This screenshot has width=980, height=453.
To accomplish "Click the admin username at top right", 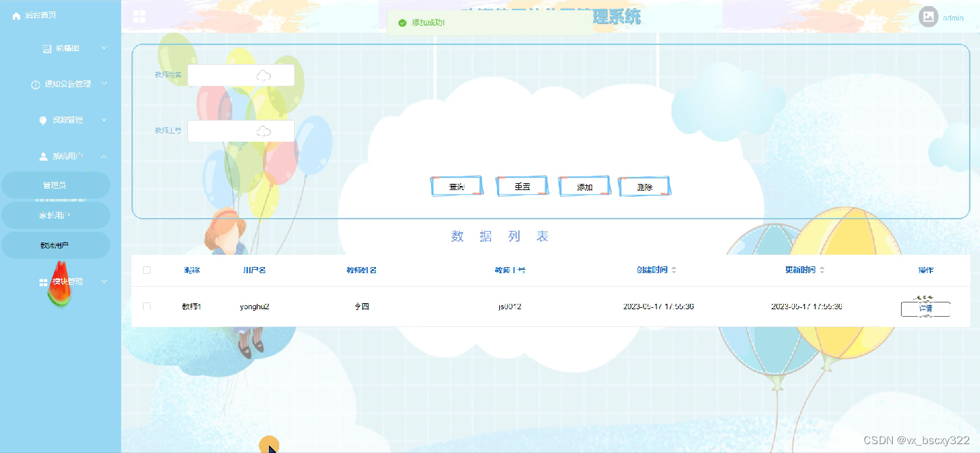I will pyautogui.click(x=953, y=18).
